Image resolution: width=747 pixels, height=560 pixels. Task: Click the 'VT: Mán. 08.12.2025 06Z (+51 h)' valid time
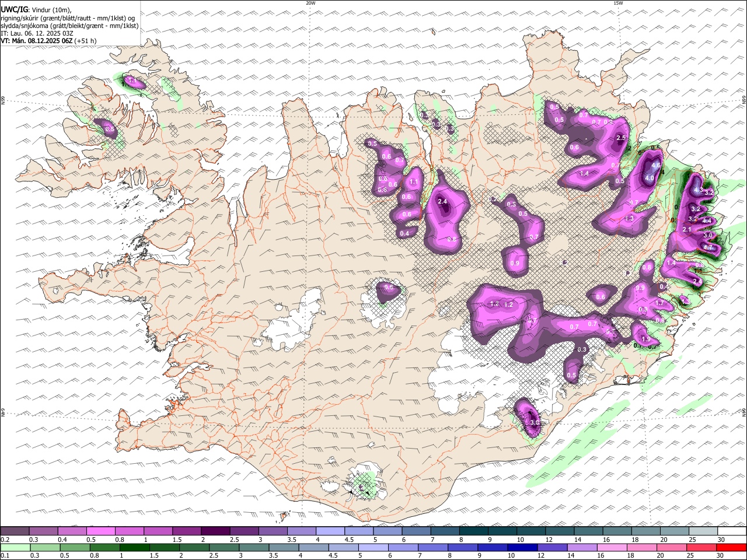point(48,41)
